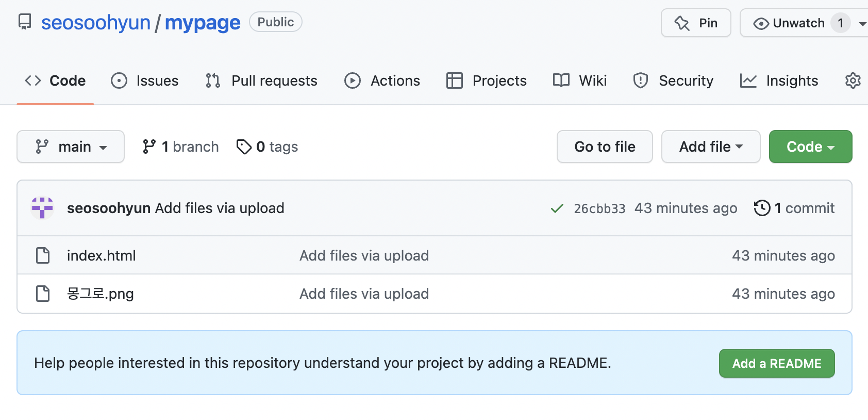Image resolution: width=868 pixels, height=420 pixels.
Task: Click the Security shield icon
Action: click(x=641, y=80)
